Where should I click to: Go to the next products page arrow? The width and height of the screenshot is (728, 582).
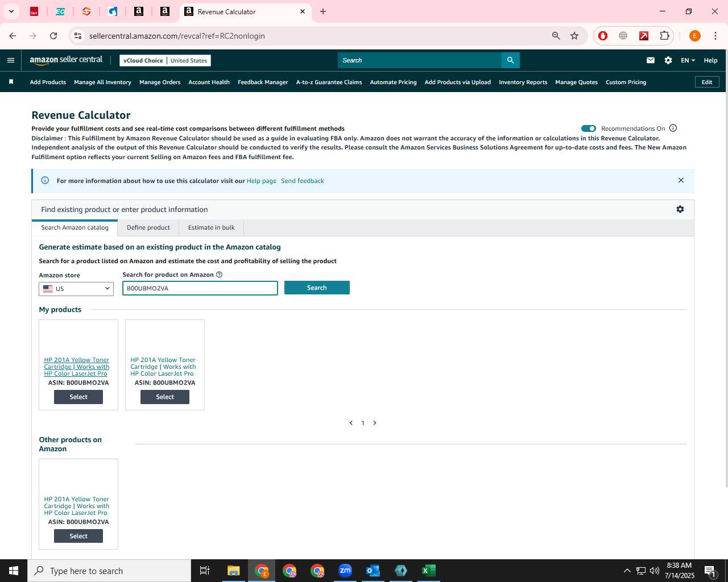point(375,423)
